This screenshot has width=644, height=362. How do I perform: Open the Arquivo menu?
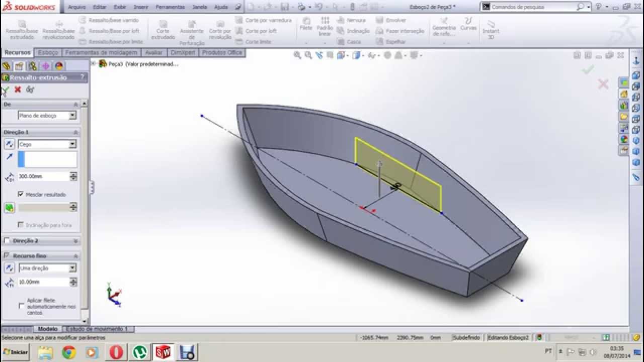point(76,7)
